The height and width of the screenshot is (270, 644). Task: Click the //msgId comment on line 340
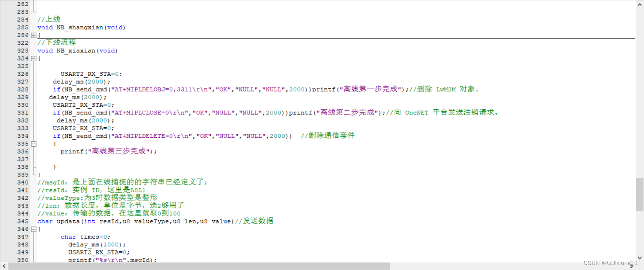(122, 182)
